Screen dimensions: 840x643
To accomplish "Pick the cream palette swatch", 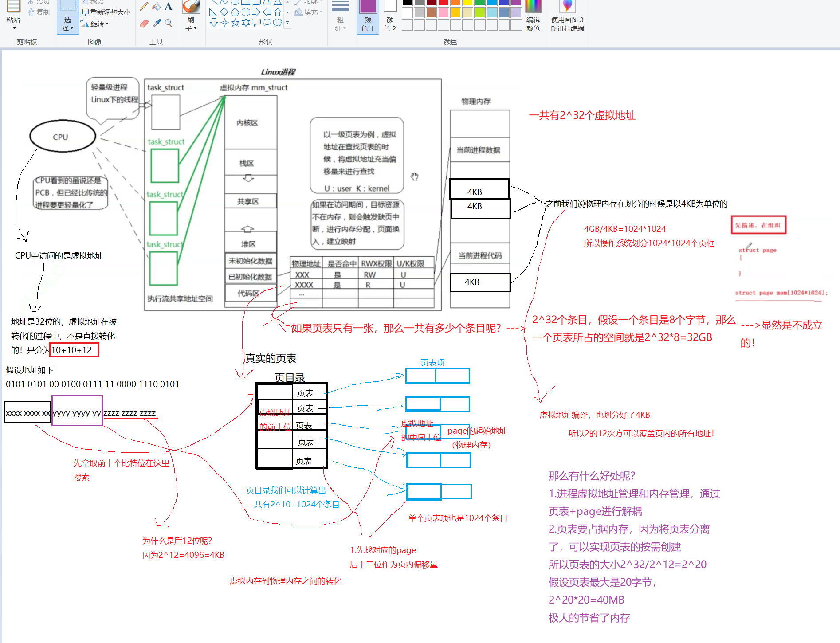I will [x=467, y=12].
